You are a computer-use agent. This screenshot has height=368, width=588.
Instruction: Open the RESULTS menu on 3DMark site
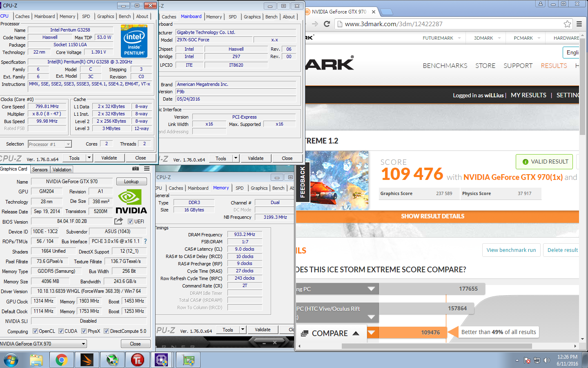tap(554, 65)
